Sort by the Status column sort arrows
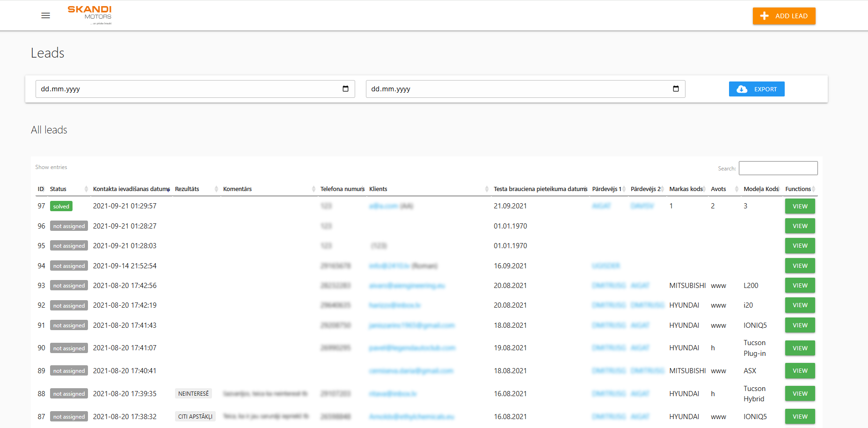The width and height of the screenshot is (868, 428). [87, 189]
